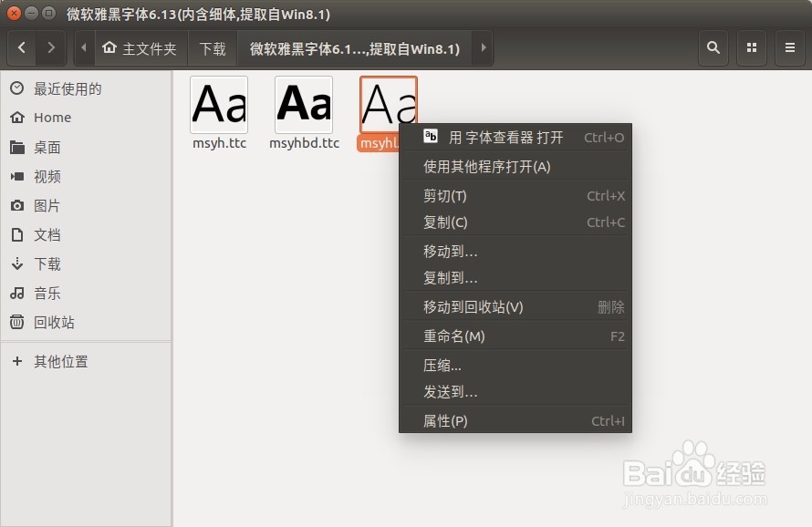Screen dimensions: 812x527
Task: Select the 微软雅黑字体6.1... path segment
Action: (x=355, y=48)
